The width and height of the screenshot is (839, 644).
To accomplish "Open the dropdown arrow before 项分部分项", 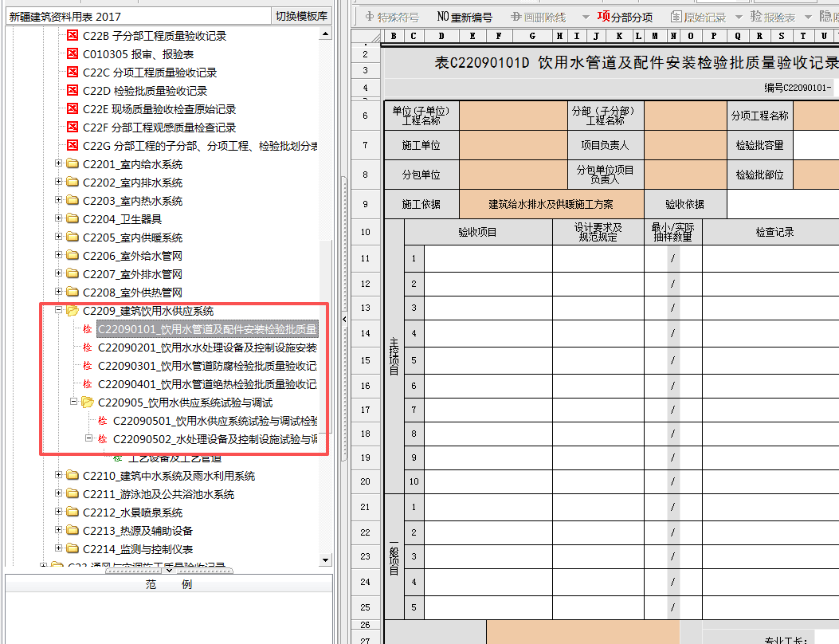I will tap(586, 17).
